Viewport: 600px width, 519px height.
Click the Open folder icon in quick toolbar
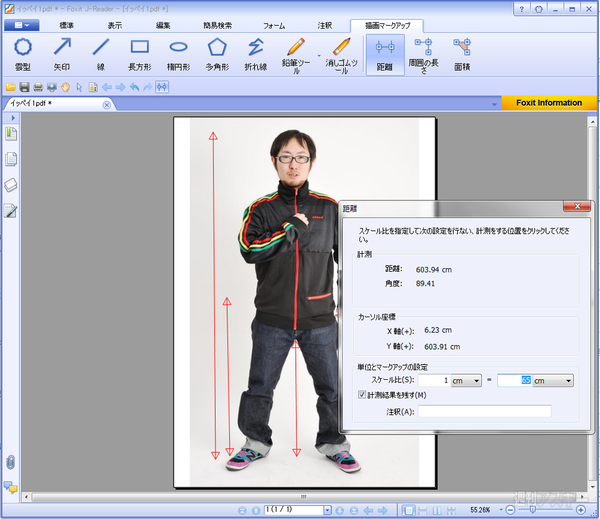[11, 87]
